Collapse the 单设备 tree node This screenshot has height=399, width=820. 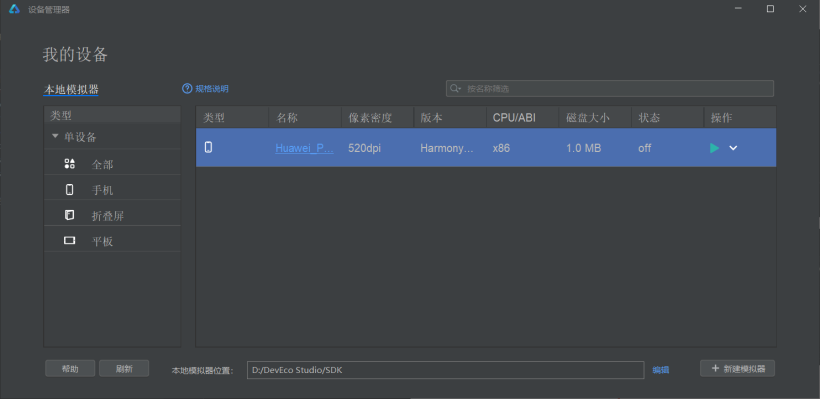[x=55, y=137]
